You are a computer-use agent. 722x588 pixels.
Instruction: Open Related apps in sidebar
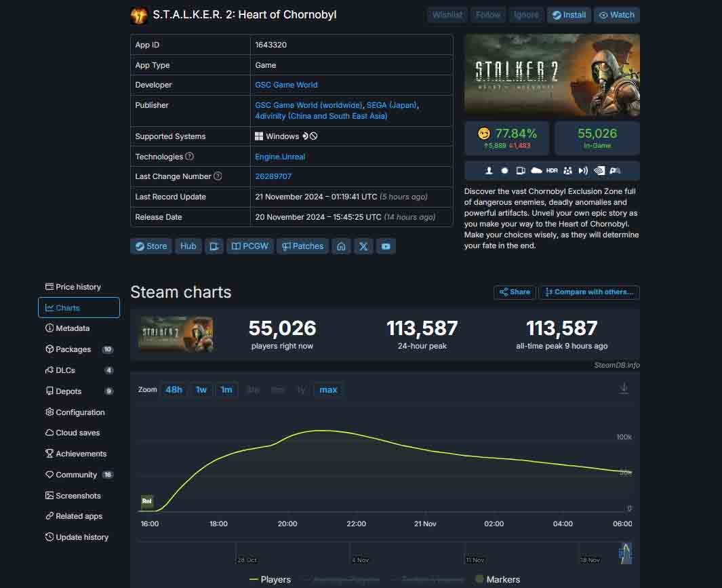(x=79, y=516)
